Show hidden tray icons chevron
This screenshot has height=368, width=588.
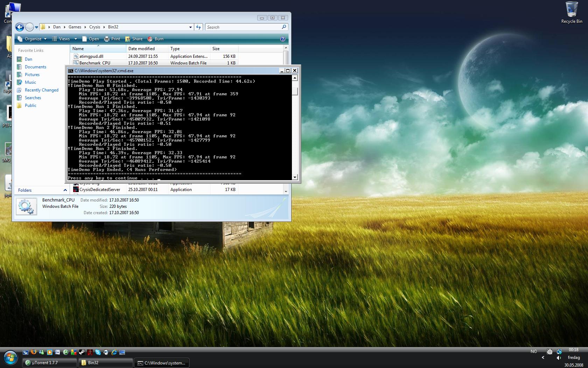(543, 358)
